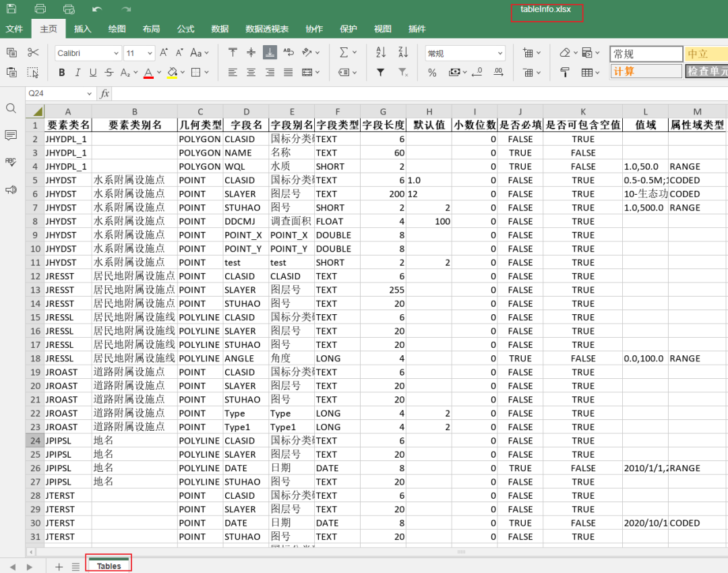Toggle underline formatting
This screenshot has width=728, height=573.
pyautogui.click(x=93, y=72)
